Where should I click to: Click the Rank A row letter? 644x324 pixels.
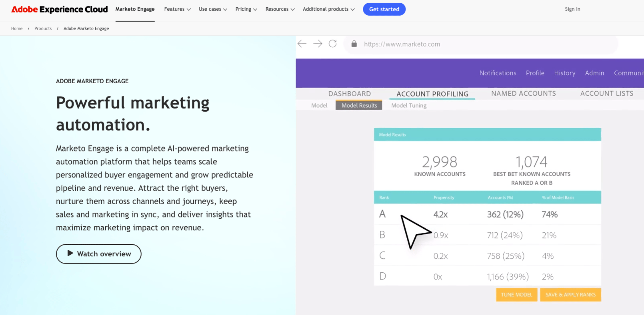[x=382, y=214]
